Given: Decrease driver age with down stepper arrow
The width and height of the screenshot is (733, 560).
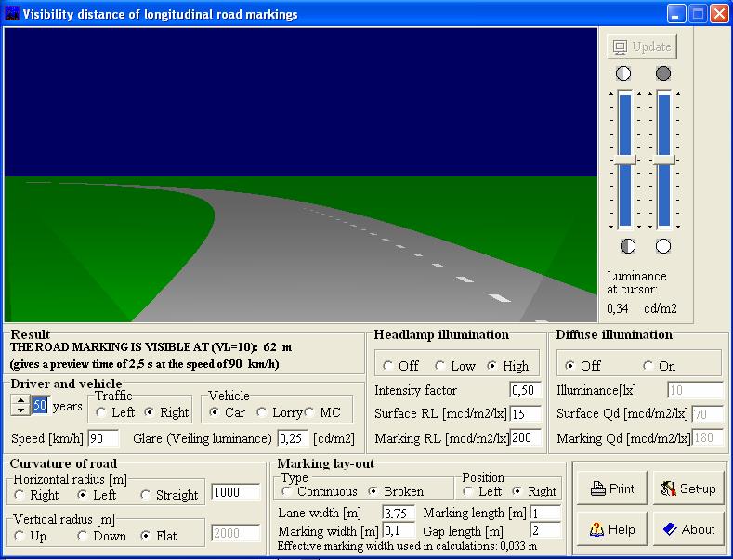Looking at the screenshot, I should click(x=20, y=410).
